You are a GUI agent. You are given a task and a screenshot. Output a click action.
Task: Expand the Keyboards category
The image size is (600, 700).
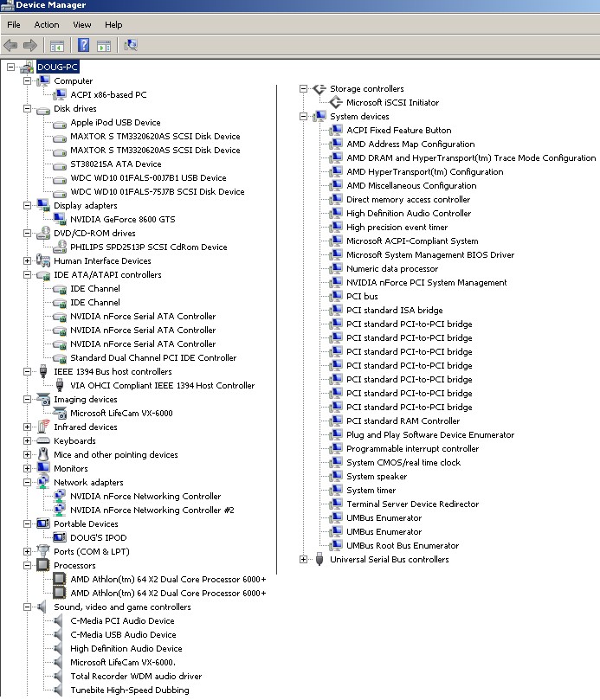(x=27, y=440)
